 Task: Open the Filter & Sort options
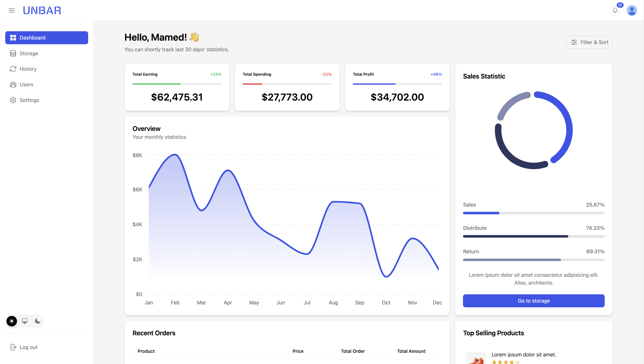[x=589, y=42]
